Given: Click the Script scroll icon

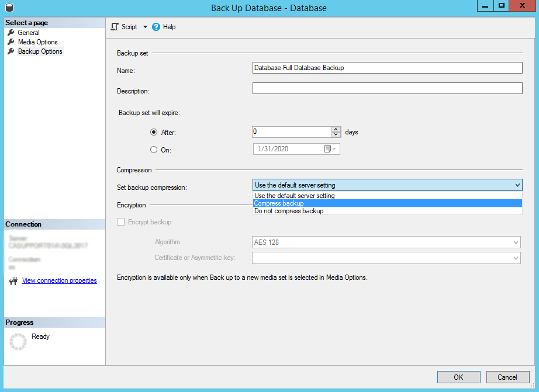Looking at the screenshot, I should click(115, 27).
